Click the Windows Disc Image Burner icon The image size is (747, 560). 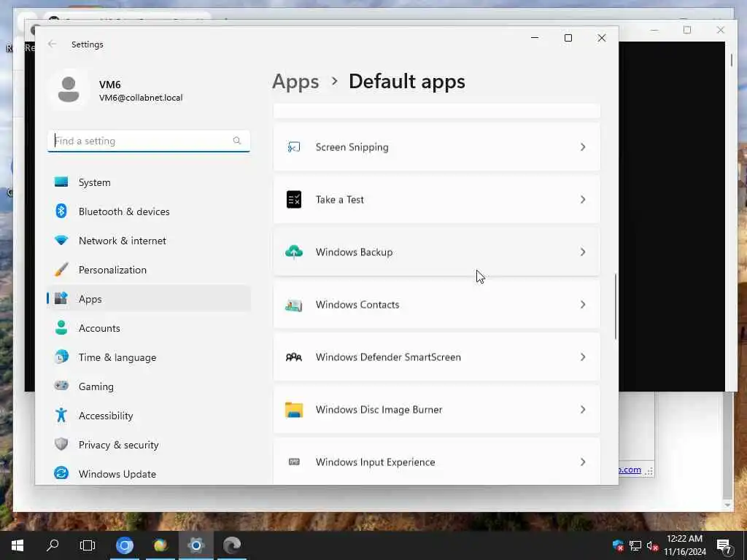pos(294,410)
